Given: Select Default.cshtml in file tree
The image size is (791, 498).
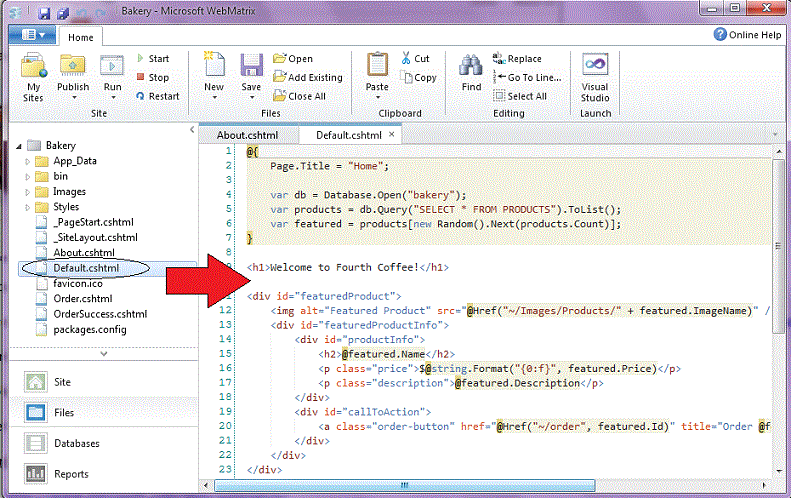Looking at the screenshot, I should (86, 268).
